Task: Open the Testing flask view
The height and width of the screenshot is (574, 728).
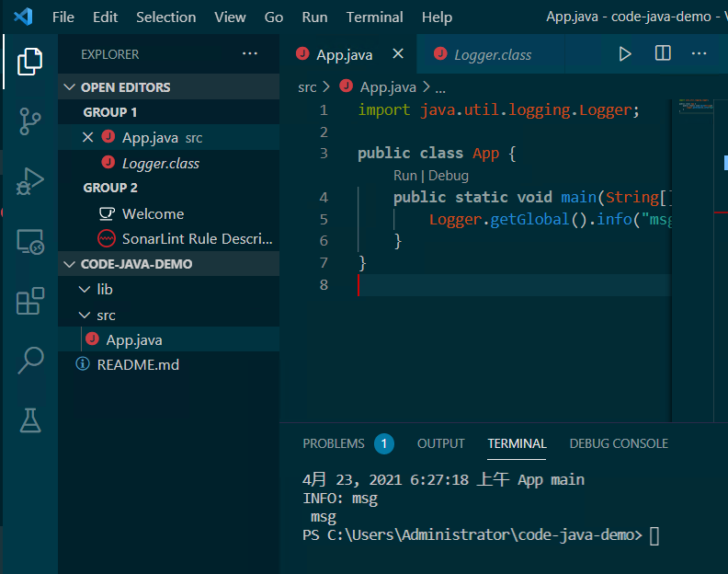Action: tap(29, 420)
